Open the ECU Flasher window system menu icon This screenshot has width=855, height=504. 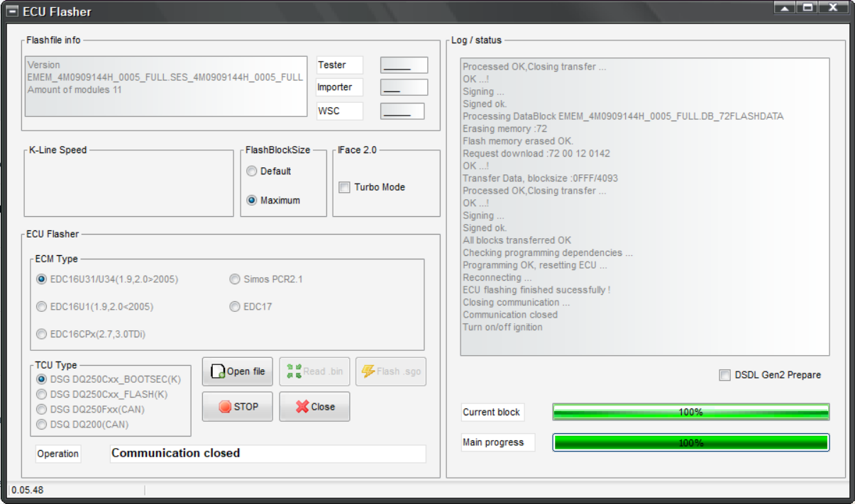click(12, 11)
